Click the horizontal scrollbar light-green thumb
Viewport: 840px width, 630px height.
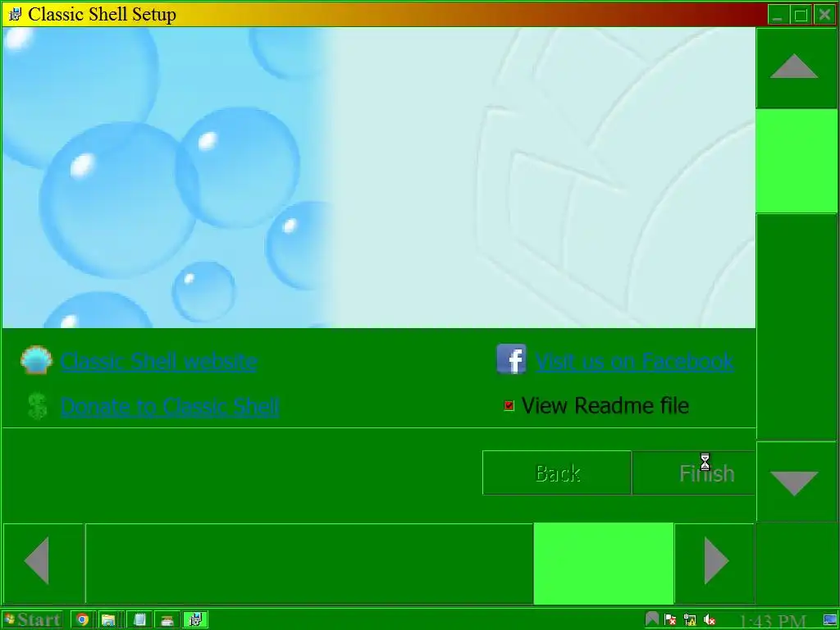604,563
